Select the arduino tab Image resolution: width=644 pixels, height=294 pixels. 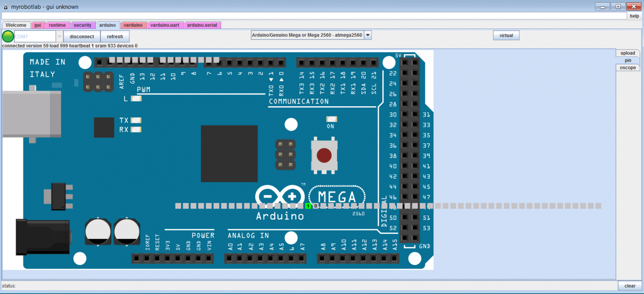point(107,25)
